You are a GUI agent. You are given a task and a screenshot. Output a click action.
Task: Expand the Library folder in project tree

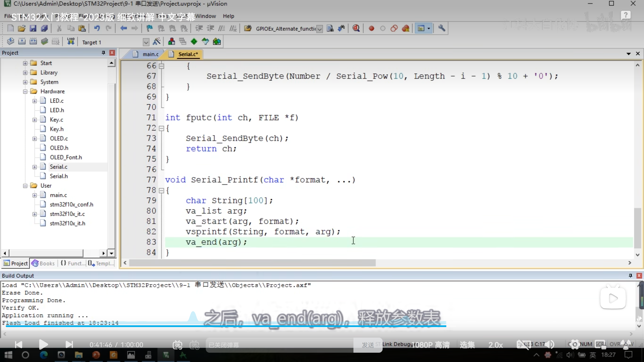pos(25,73)
